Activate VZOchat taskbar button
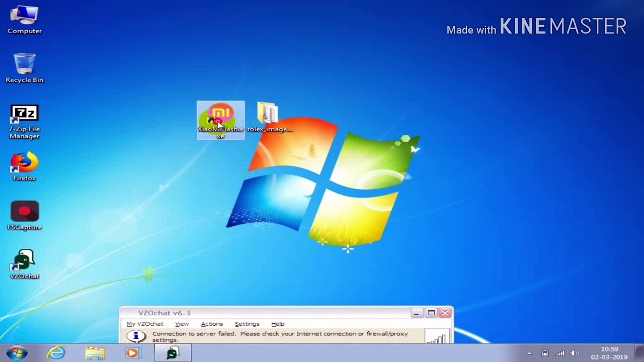Image resolution: width=644 pixels, height=362 pixels. click(173, 353)
